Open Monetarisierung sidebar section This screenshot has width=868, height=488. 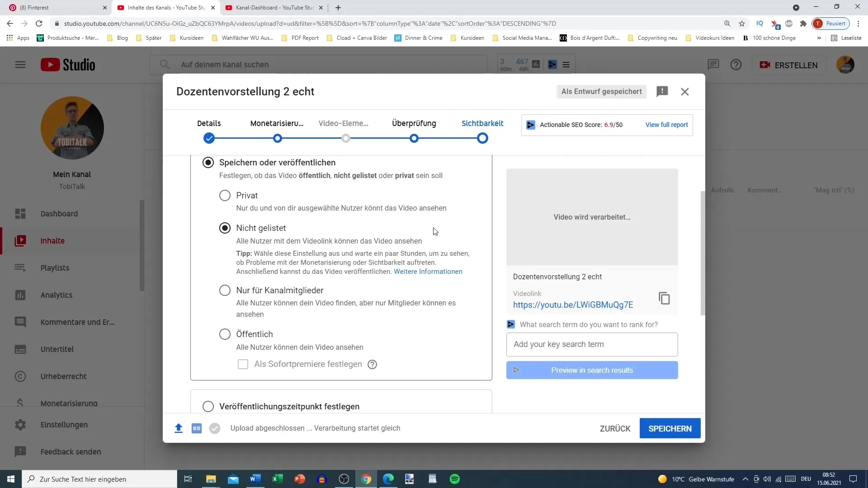tap(69, 404)
